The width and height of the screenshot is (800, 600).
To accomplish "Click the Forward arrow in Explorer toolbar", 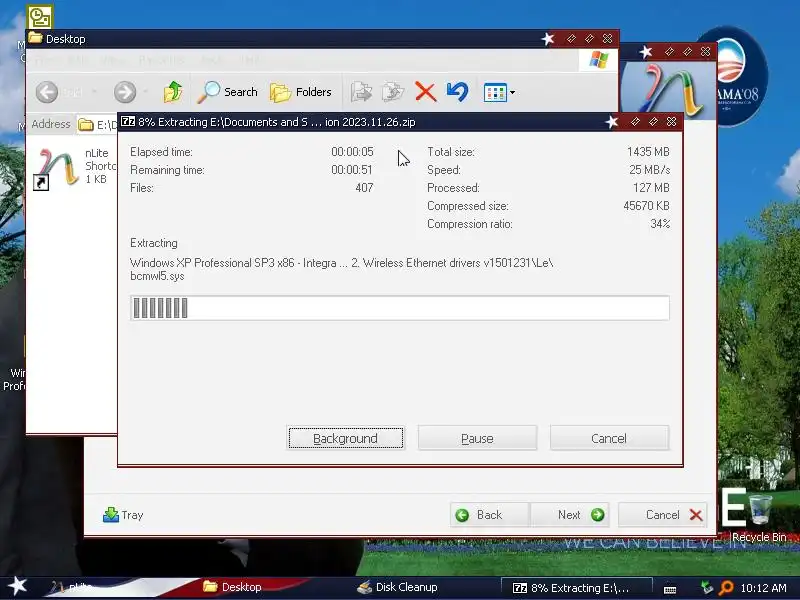I will 124,92.
